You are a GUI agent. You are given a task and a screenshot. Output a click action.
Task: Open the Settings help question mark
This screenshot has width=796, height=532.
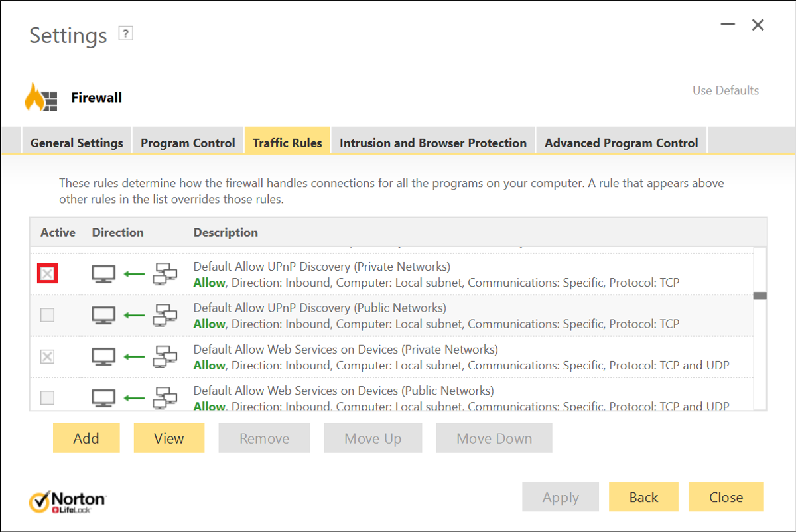[125, 32]
